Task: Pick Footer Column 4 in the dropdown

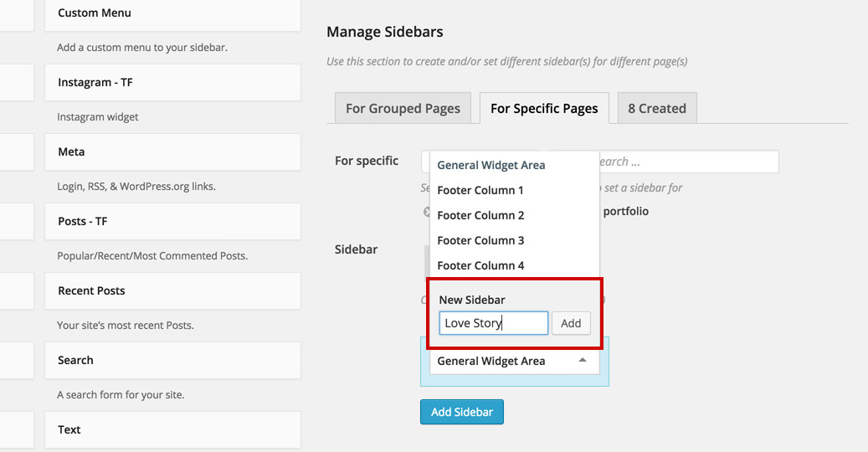Action: [480, 265]
